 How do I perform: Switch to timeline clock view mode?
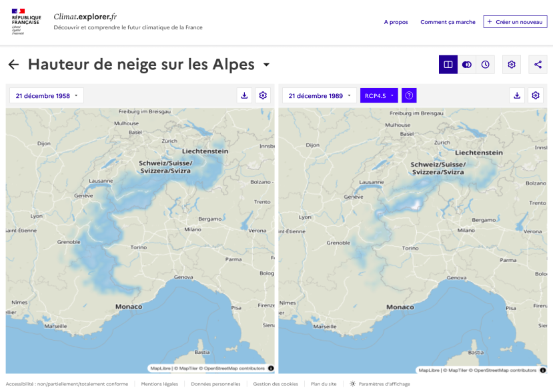pos(485,65)
